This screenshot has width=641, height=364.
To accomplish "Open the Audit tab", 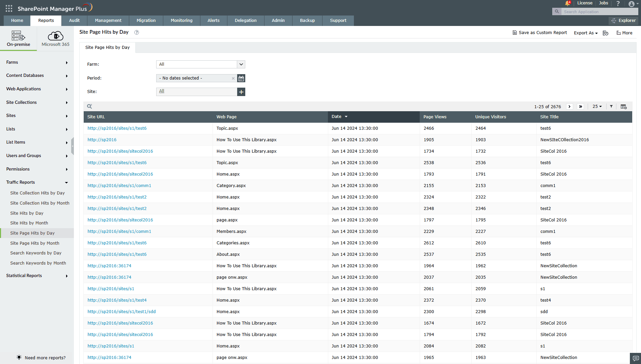I will (74, 21).
